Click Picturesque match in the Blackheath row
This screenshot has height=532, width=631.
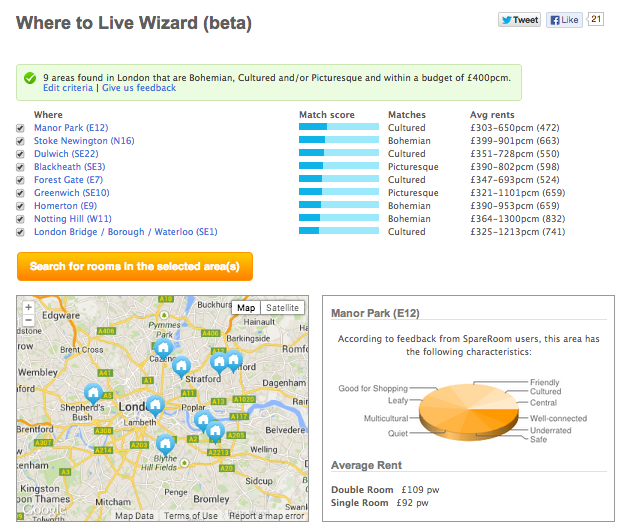[x=413, y=167]
